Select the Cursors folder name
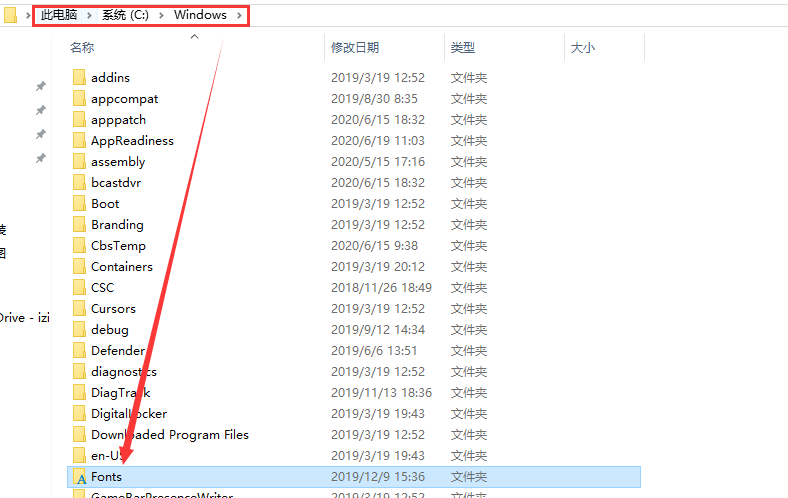The image size is (788, 498). [x=113, y=309]
